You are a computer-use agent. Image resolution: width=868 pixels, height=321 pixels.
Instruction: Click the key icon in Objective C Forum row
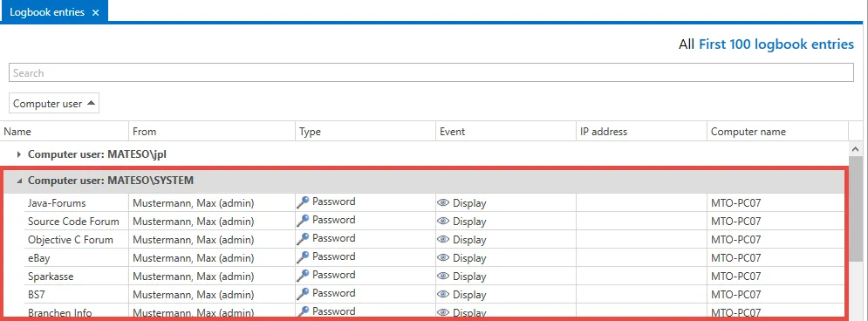click(303, 239)
